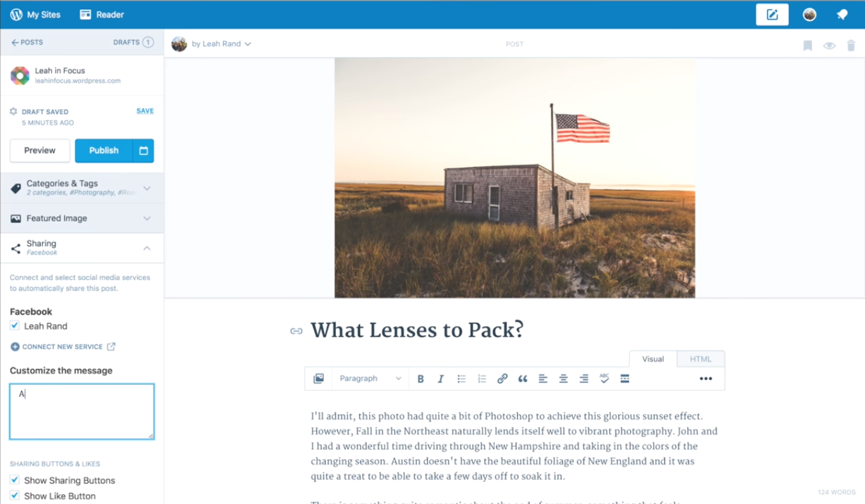
Task: Click the Add media icon in the editor toolbar
Action: pyautogui.click(x=318, y=379)
